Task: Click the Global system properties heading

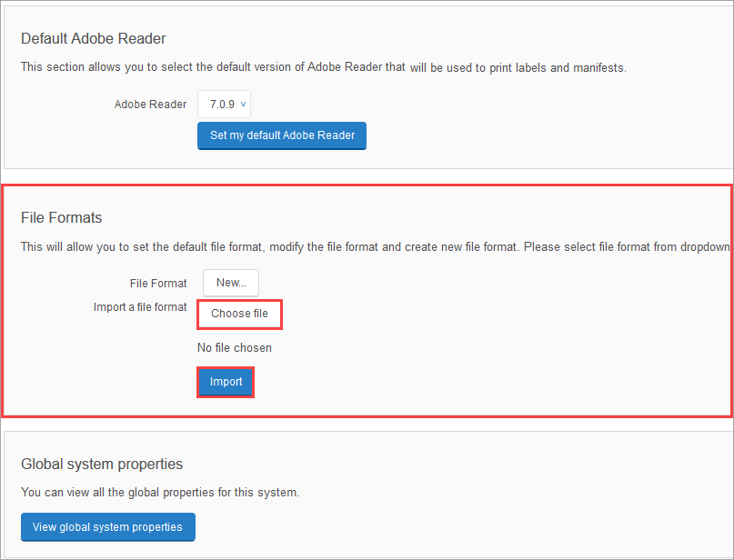Action: (102, 464)
